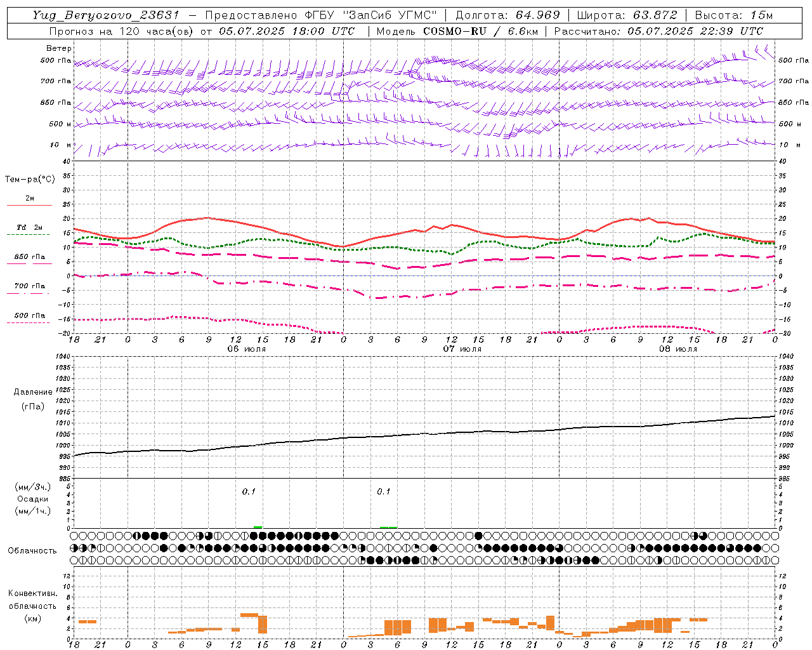Viewport: 812px width, 650px height.
Task: Click the (мм/1ч.) precipitation unit label
Action: pyautogui.click(x=33, y=511)
